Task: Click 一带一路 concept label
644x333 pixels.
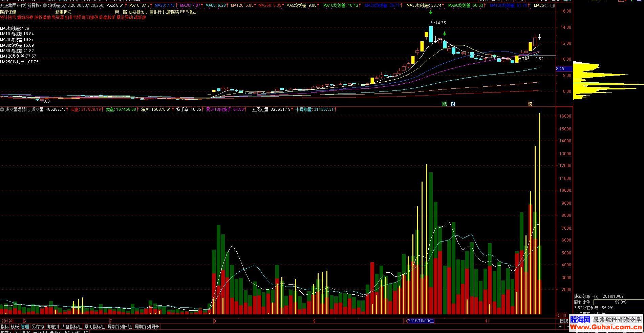Action: point(119,12)
